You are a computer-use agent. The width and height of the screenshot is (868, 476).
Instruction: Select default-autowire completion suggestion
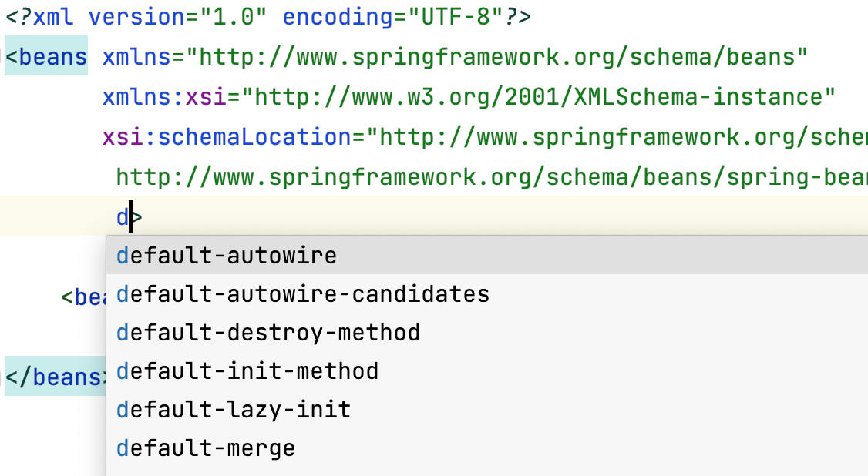tap(487, 256)
